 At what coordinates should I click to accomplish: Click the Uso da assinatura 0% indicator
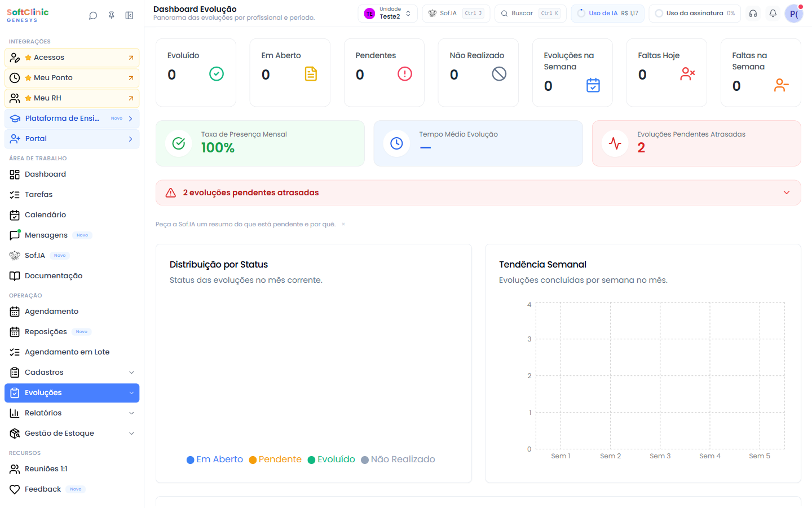tap(695, 14)
